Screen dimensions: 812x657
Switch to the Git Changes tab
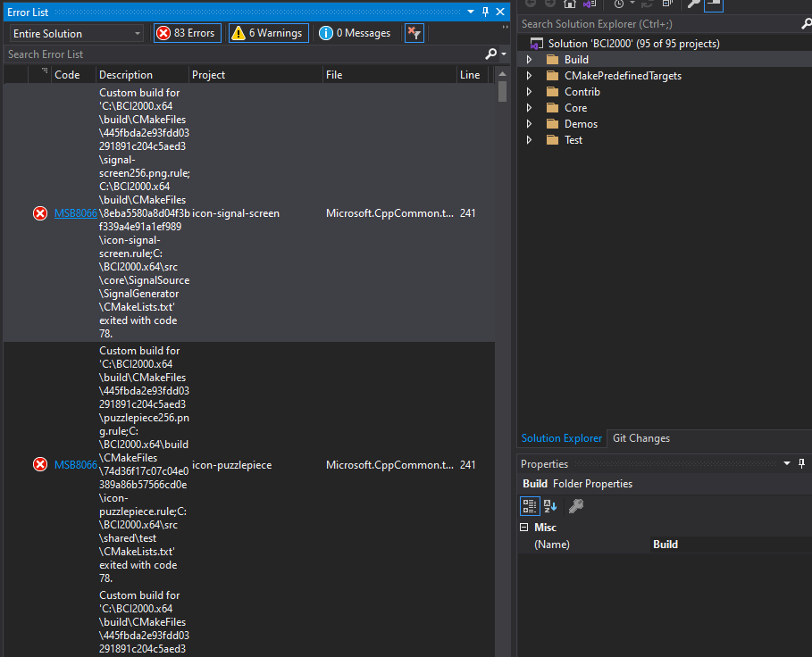pos(641,438)
